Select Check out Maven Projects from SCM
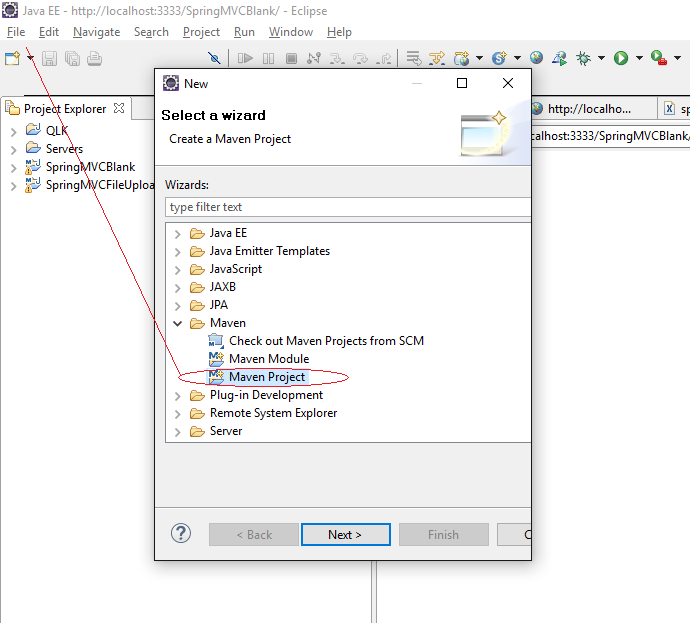 (x=326, y=341)
